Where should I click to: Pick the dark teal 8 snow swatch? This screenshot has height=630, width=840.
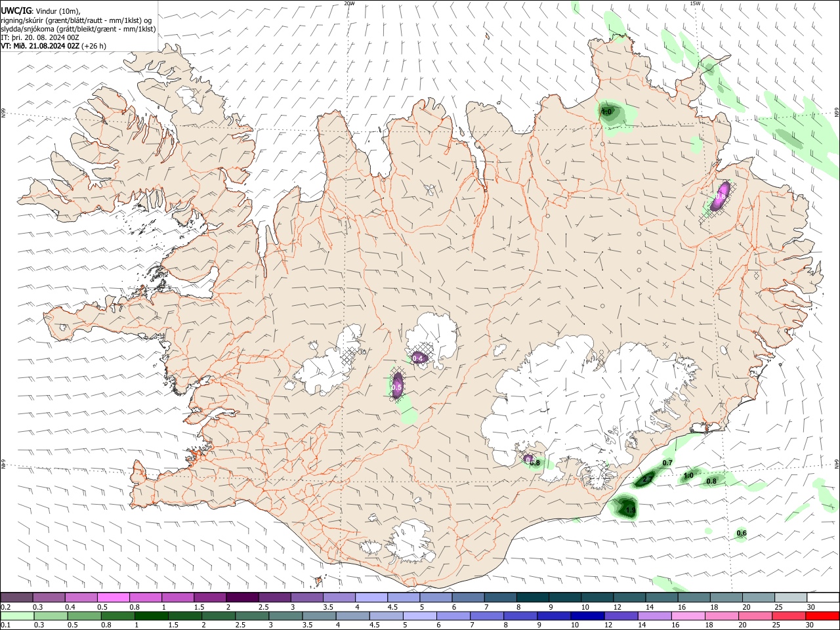533,597
